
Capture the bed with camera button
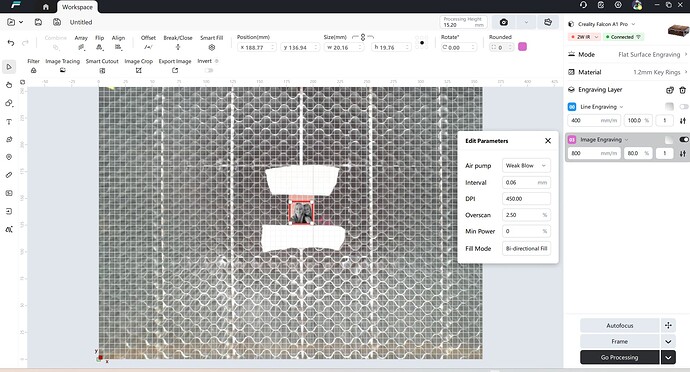click(504, 22)
